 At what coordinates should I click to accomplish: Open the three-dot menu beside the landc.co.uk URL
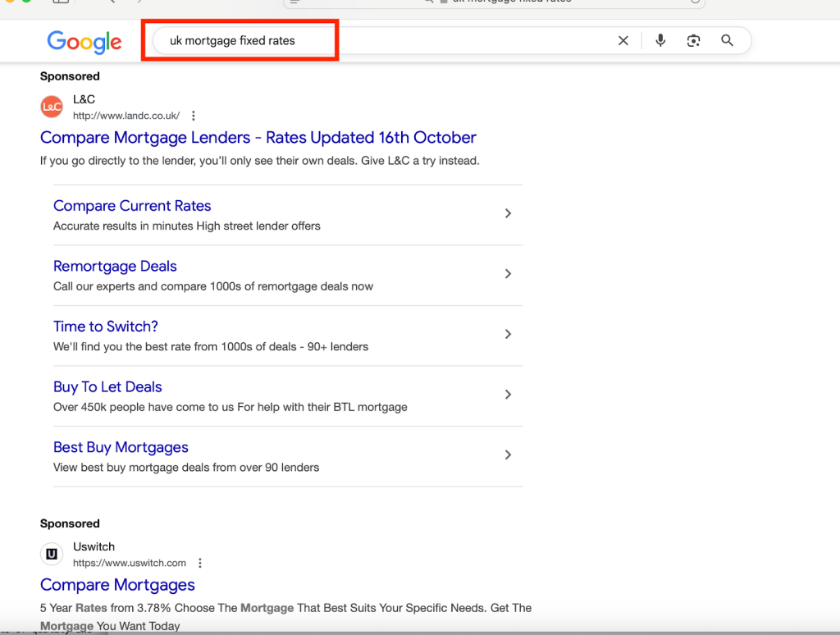click(194, 116)
